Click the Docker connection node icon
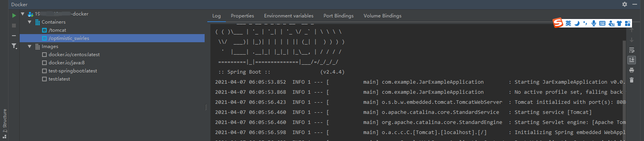 tap(31, 14)
